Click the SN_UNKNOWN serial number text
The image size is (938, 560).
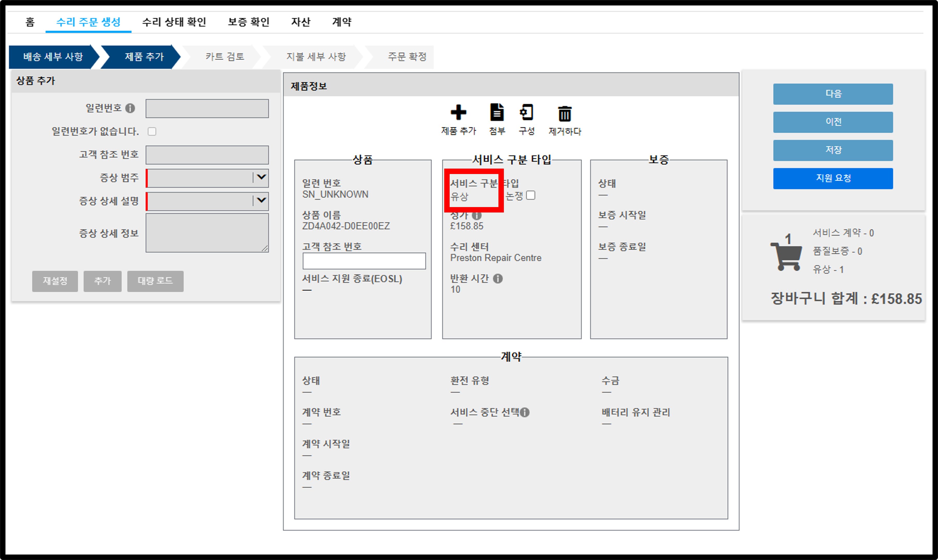point(335,194)
